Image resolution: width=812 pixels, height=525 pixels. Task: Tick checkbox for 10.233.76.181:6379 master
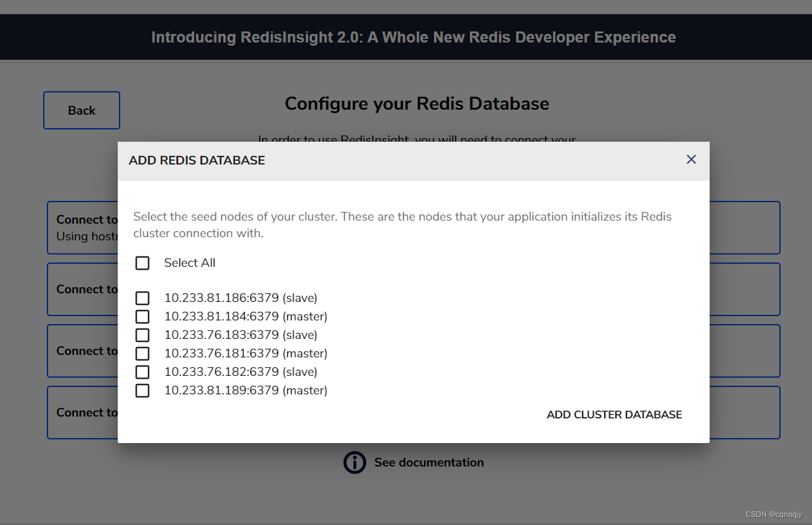(142, 354)
